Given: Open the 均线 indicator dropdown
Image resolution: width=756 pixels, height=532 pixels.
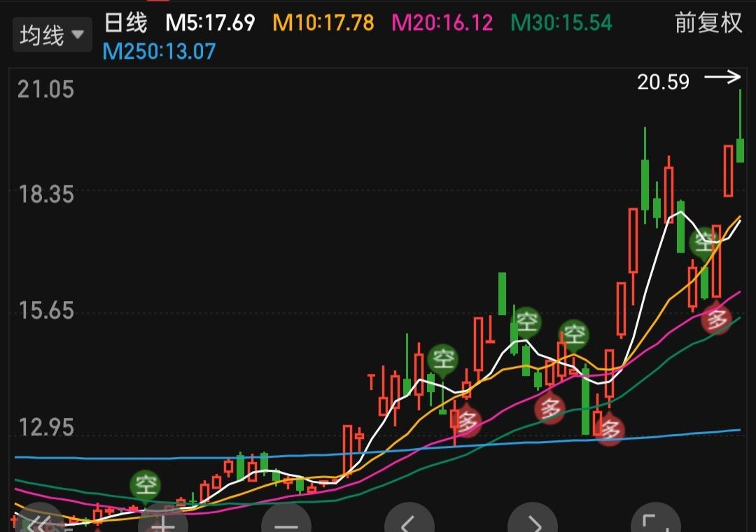Looking at the screenshot, I should pos(52,34).
